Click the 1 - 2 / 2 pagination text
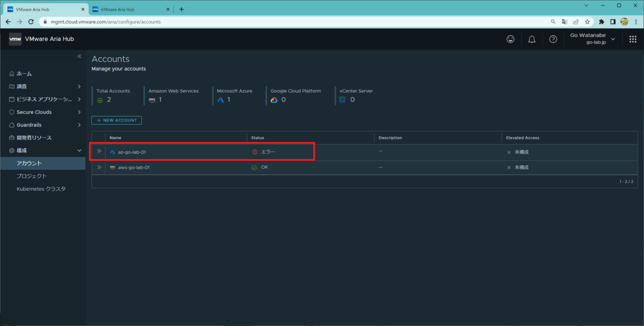The width and height of the screenshot is (644, 326). [626, 182]
